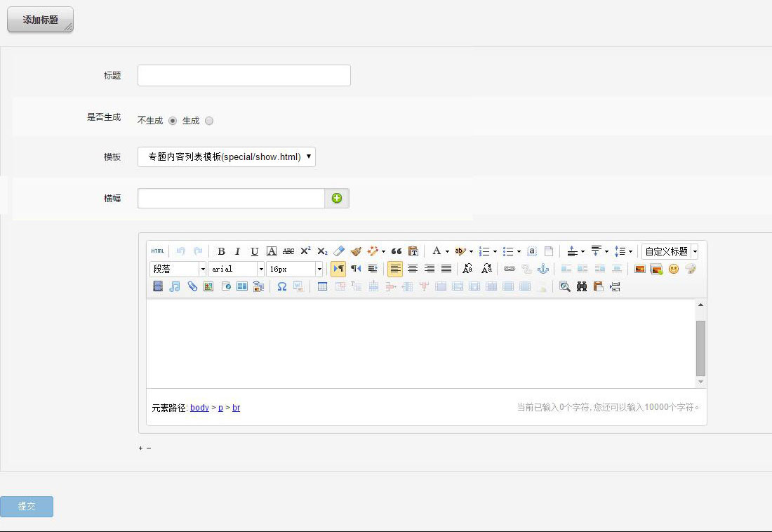Open the 模板 template dropdown
Viewport: 772px width, 532px height.
click(x=227, y=157)
